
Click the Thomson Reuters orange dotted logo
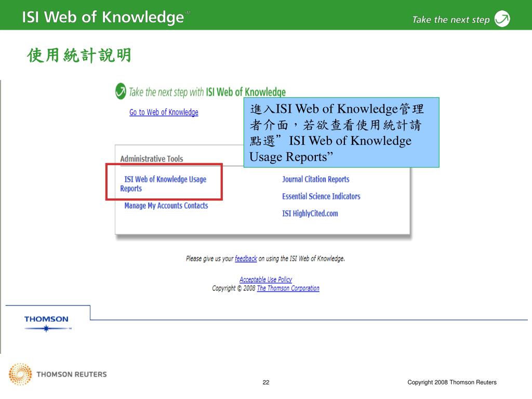[x=20, y=374]
